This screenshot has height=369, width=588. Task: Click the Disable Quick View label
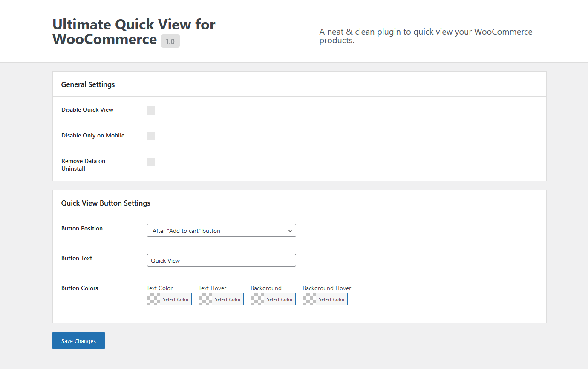(x=87, y=110)
